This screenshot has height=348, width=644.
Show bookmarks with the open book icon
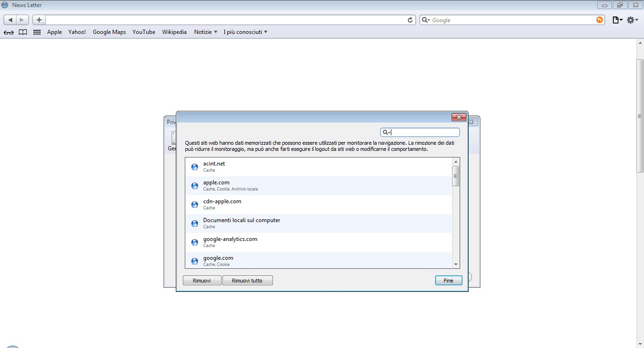[23, 32]
